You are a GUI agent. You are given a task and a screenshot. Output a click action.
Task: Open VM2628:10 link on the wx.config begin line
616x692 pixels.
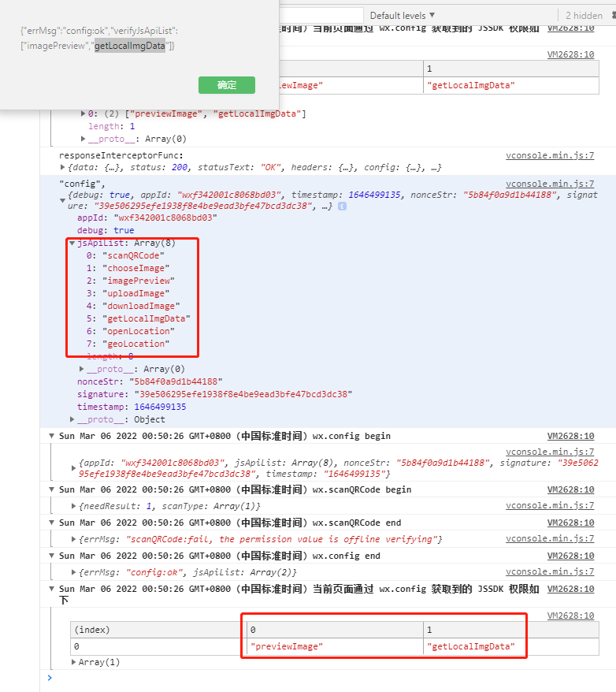pos(570,436)
